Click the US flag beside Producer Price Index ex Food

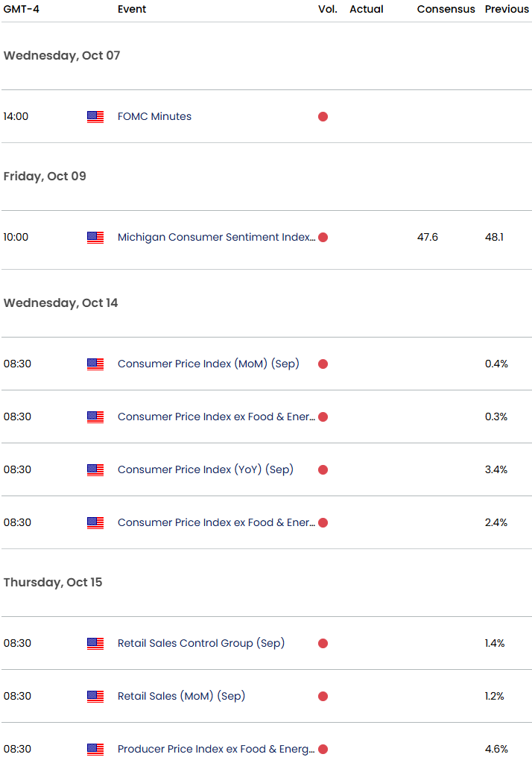[x=95, y=750]
